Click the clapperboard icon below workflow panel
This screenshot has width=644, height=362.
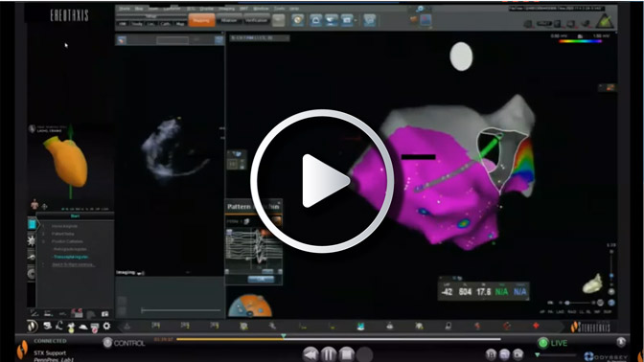(x=77, y=313)
